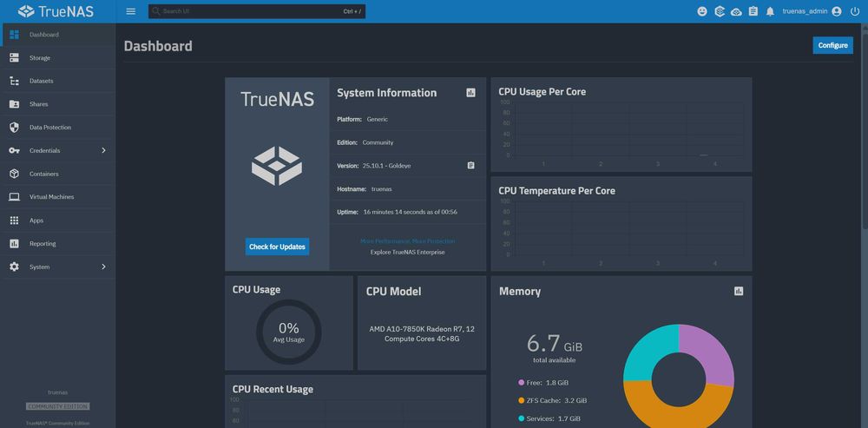Copy version with clipboard icon
The height and width of the screenshot is (428, 868).
pos(471,166)
